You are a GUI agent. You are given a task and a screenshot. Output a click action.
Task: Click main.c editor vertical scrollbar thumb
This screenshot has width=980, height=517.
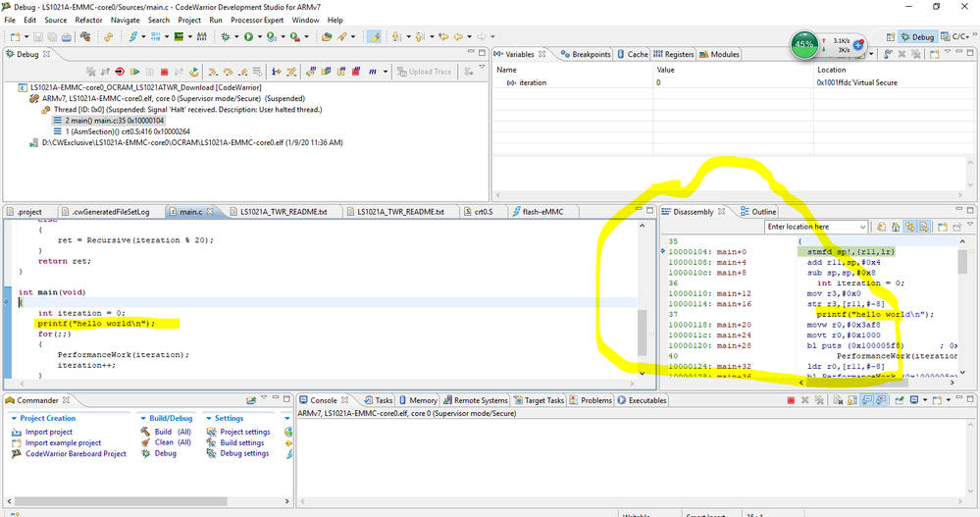[x=642, y=332]
